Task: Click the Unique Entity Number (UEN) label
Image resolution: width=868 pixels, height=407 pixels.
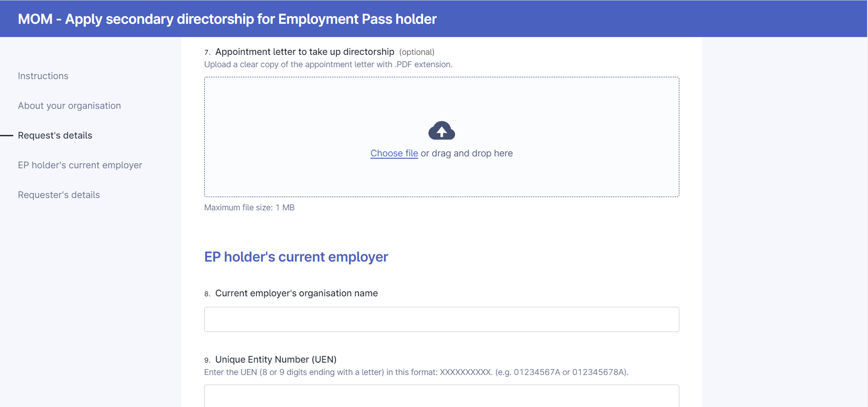Action: point(276,359)
